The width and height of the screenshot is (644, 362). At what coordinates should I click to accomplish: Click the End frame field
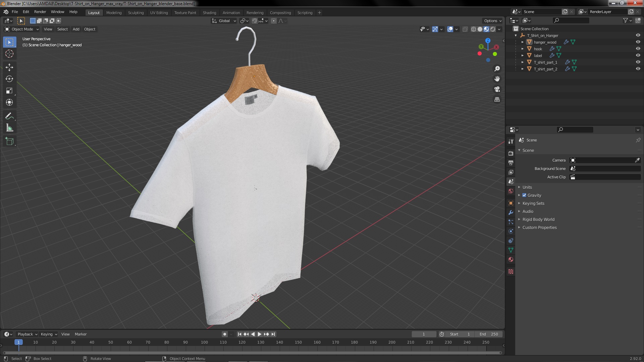tap(489, 334)
